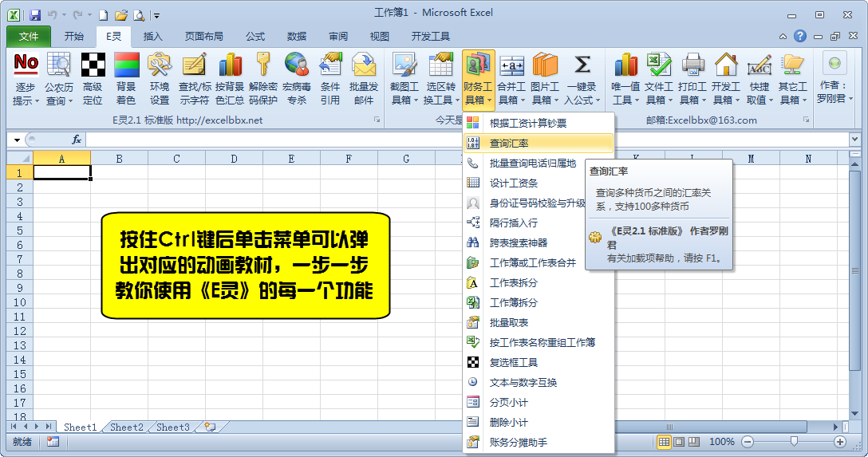
Task: Open the 图片工具箱 dropdown
Action: pyautogui.click(x=545, y=79)
